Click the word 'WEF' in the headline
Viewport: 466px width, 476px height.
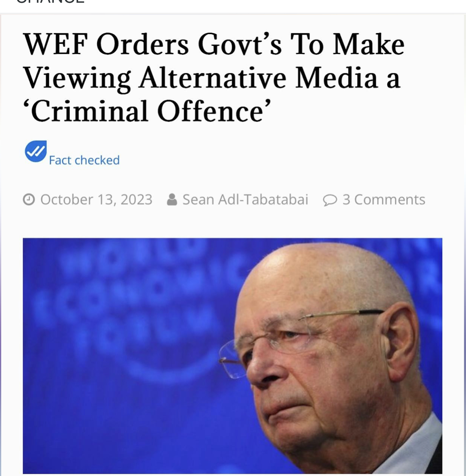(56, 44)
